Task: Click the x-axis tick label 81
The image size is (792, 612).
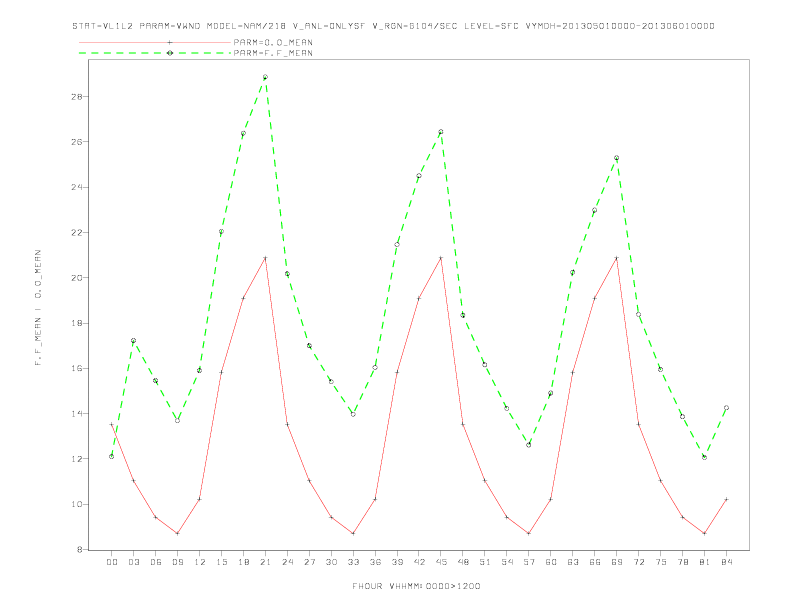Action: 705,562
